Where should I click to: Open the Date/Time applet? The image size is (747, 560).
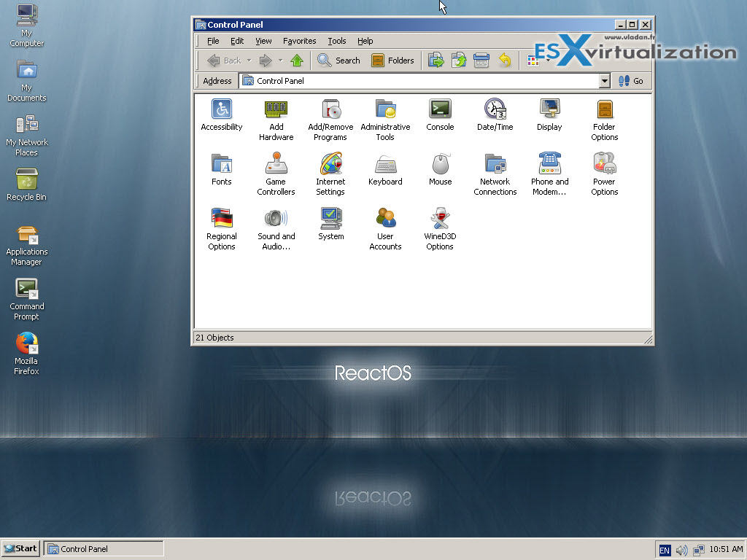click(495, 114)
